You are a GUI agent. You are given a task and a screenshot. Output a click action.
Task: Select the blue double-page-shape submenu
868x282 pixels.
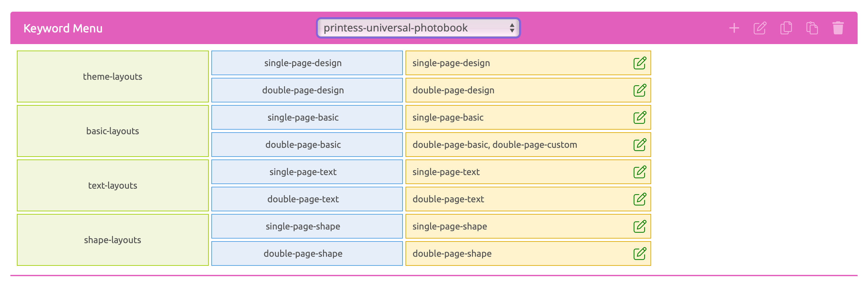tap(307, 254)
